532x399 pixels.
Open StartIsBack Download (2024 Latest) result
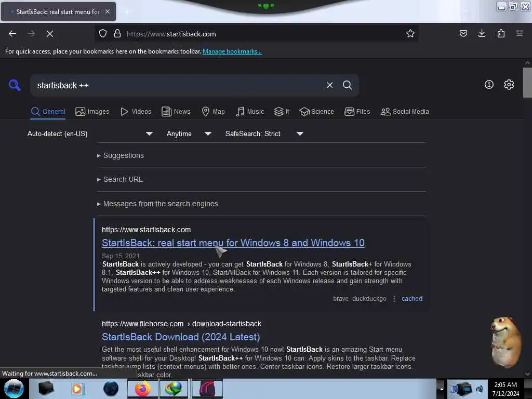[181, 337]
